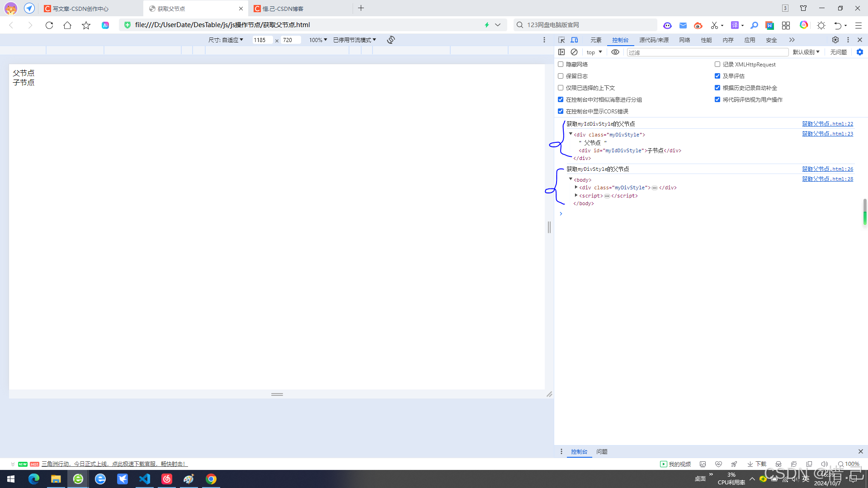Open DevTools settings gear icon
This screenshot has width=868, height=488.
coord(835,40)
